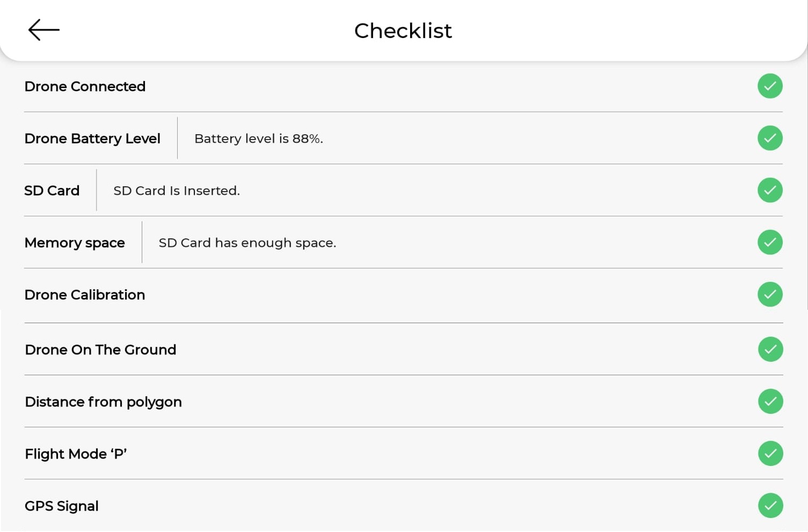Click the GPS Signal green checkmark
Image resolution: width=808 pixels, height=532 pixels.
point(770,505)
